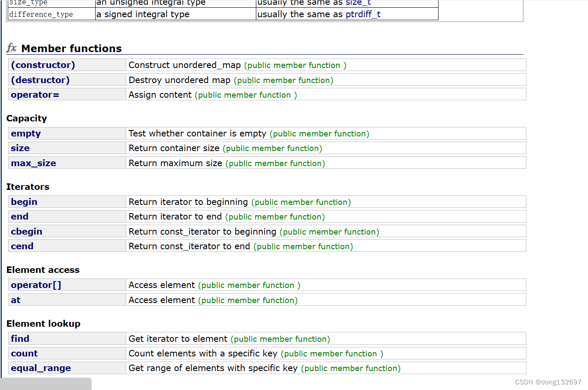Select the difference_type table cell

point(51,14)
